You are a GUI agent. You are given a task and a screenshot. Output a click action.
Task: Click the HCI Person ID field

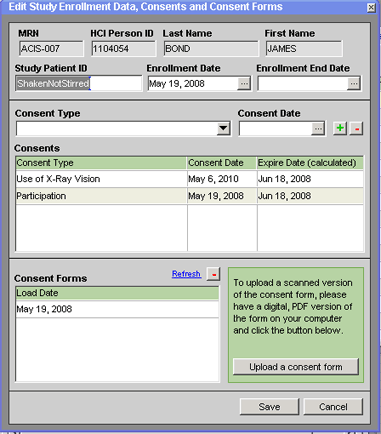tap(123, 49)
